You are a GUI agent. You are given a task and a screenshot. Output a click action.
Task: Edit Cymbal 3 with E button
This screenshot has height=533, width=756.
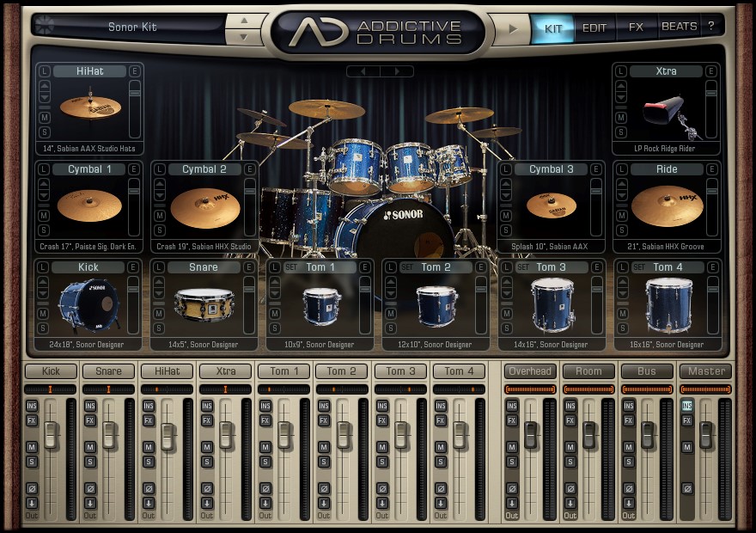click(x=596, y=169)
